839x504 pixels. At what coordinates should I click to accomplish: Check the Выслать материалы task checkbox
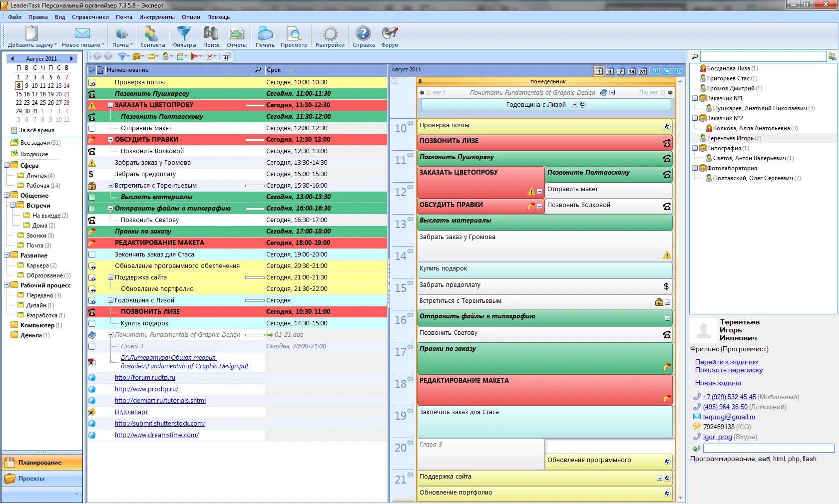click(x=92, y=197)
